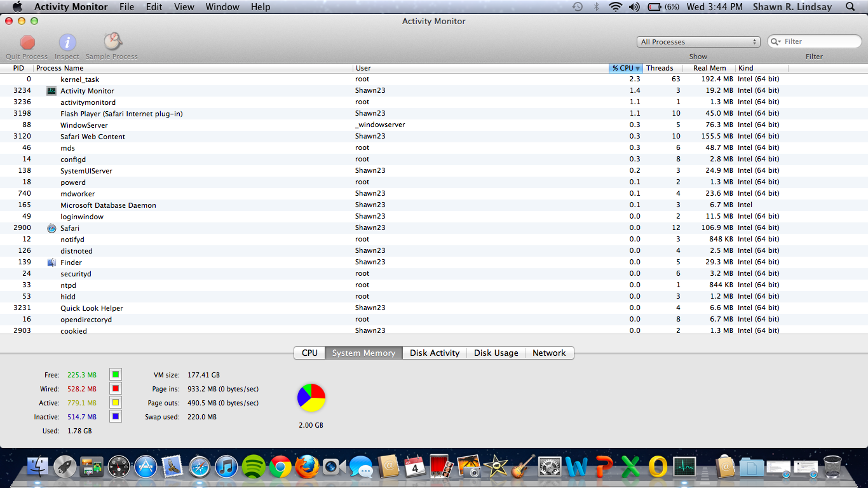The width and height of the screenshot is (868, 488).
Task: Launch Safari from the Dock
Action: pos(200,467)
